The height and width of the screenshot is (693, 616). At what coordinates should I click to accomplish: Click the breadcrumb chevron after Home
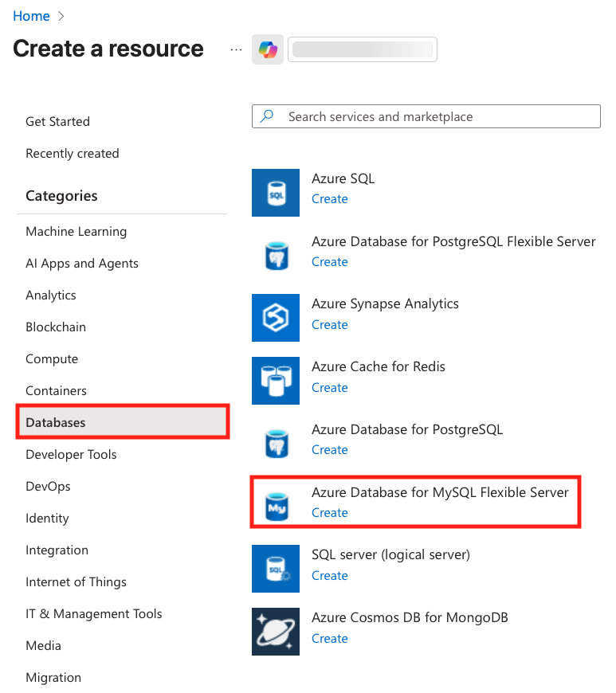pyautogui.click(x=61, y=17)
